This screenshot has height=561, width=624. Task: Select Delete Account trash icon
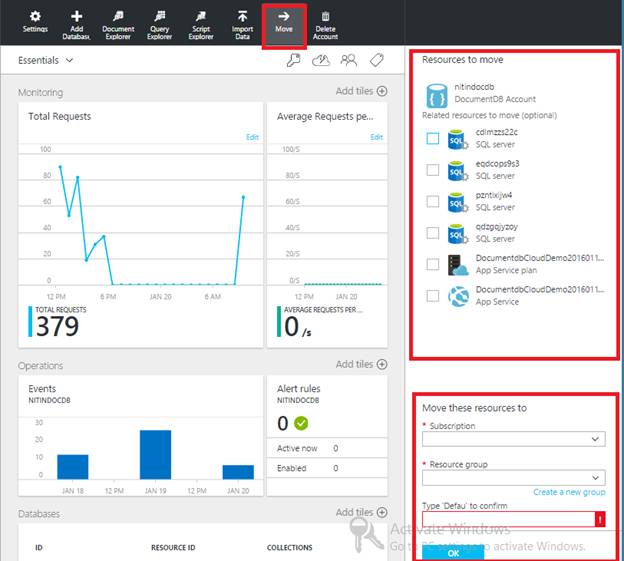tap(325, 16)
